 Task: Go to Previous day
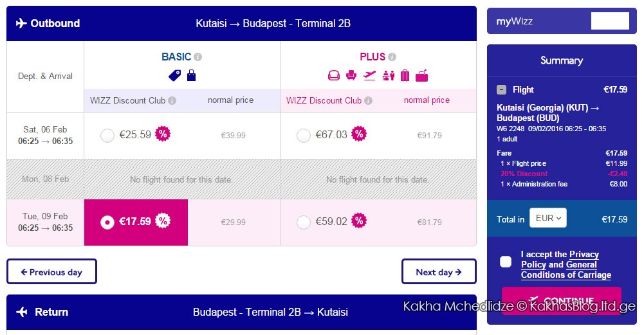[x=51, y=272]
